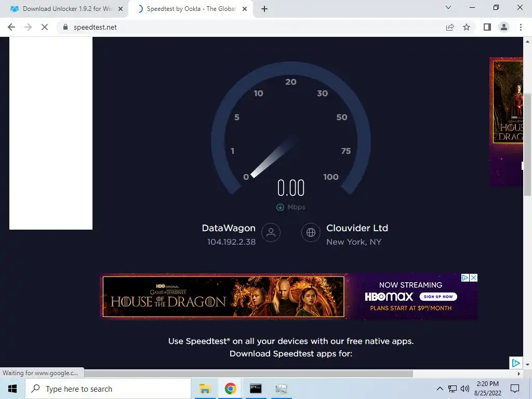Click the download Mbps arrow icon
This screenshot has width=532, height=399.
point(280,207)
